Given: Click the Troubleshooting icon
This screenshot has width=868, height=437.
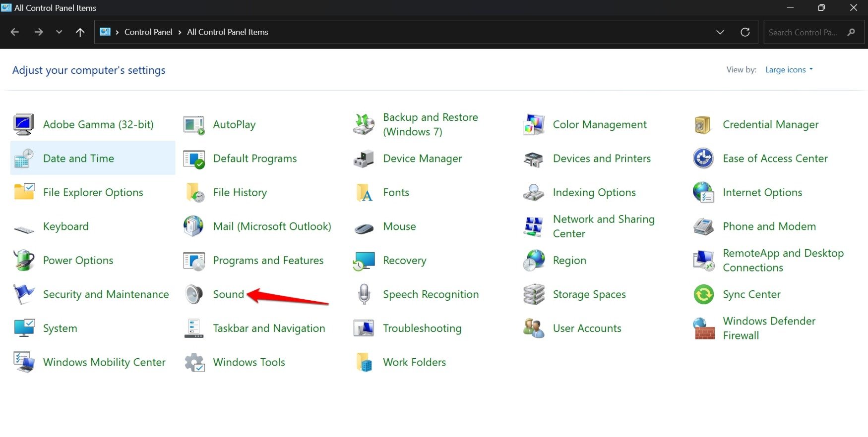Looking at the screenshot, I should 364,328.
